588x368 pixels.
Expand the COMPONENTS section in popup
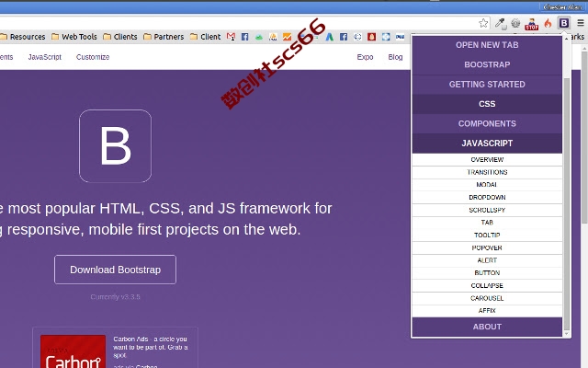(487, 124)
